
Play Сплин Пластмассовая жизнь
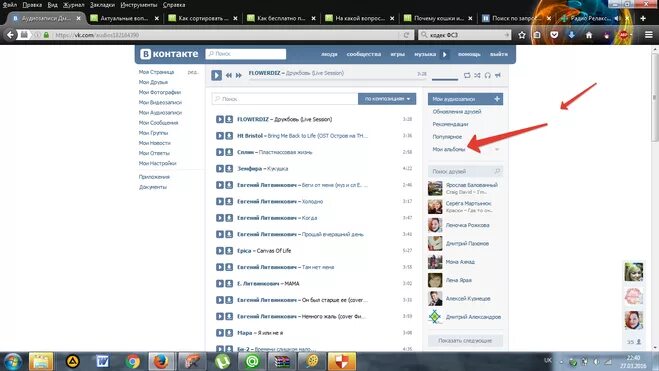click(x=220, y=152)
